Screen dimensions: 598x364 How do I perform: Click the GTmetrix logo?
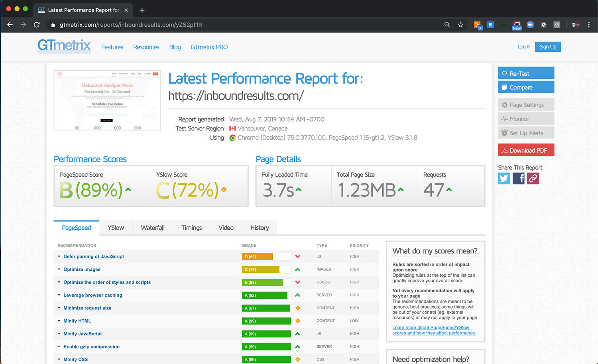[x=64, y=46]
